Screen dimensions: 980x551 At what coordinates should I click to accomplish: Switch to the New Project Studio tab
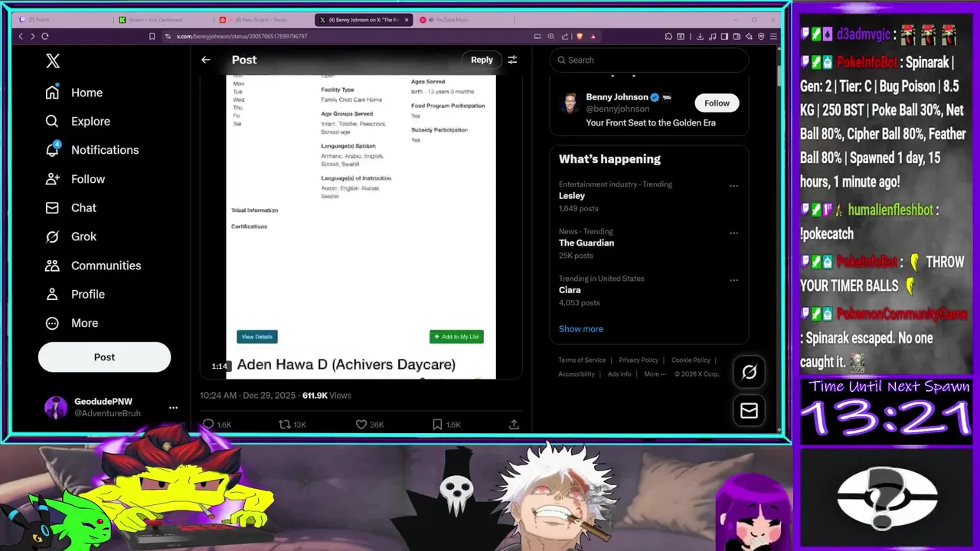pos(264,20)
